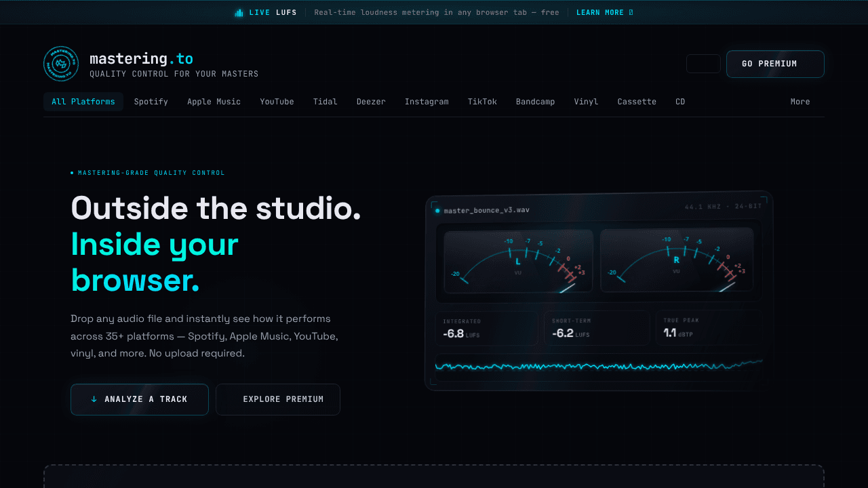
Task: Click the Live LUFS meter bars icon
Action: coord(239,13)
